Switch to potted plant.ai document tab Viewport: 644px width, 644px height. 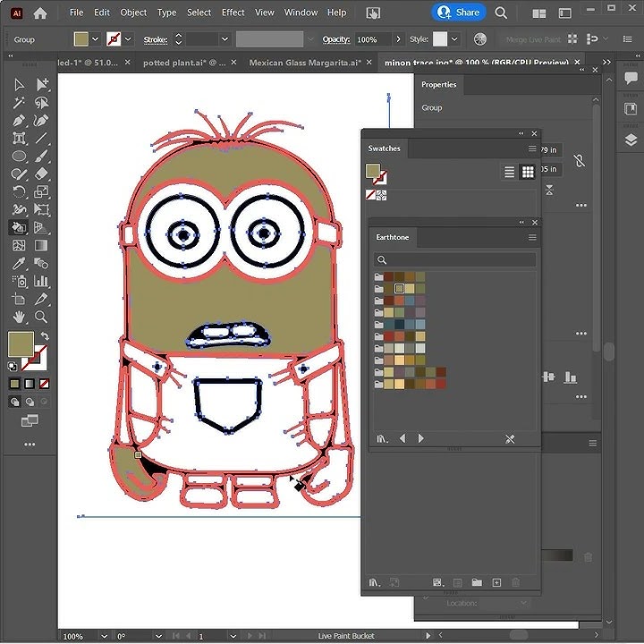coord(184,63)
